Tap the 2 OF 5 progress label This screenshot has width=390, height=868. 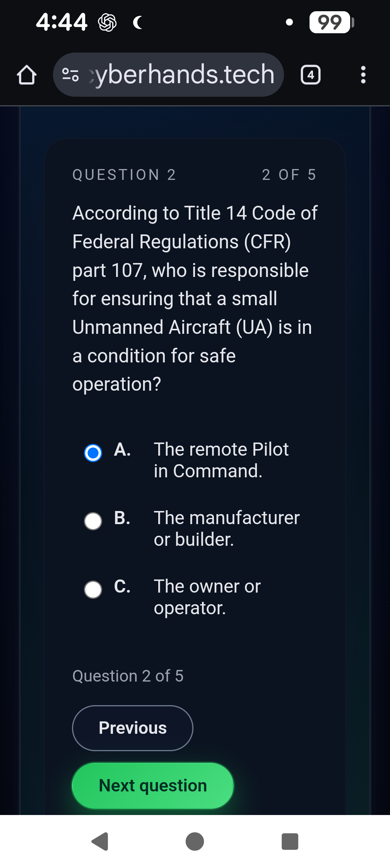click(289, 175)
